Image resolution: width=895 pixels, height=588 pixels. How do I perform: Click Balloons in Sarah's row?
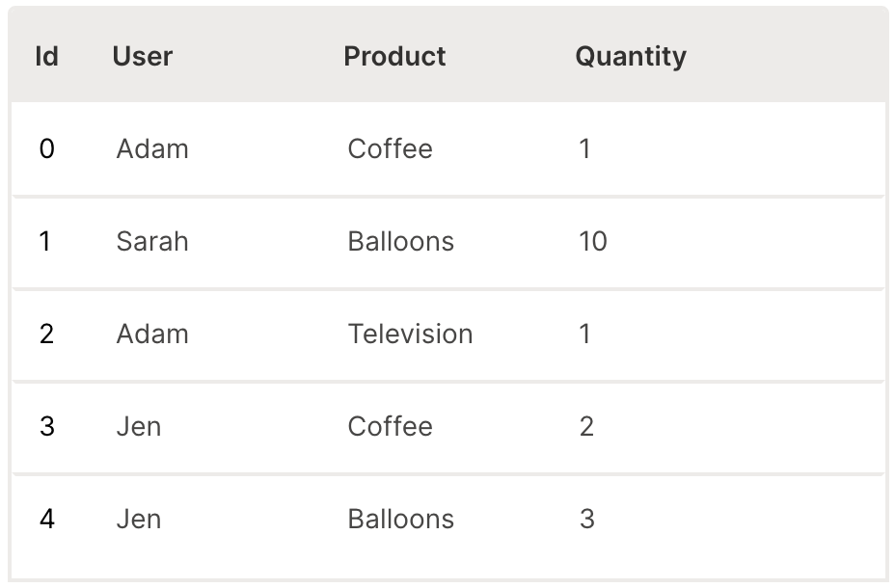pos(400,241)
